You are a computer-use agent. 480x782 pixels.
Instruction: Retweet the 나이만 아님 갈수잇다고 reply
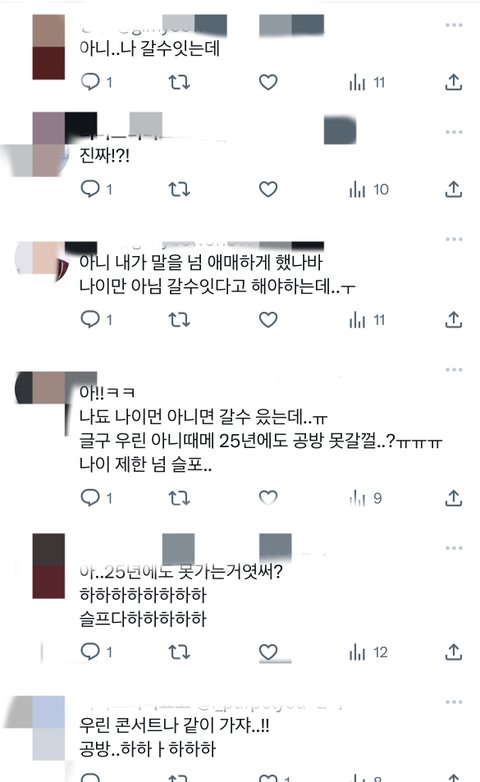(x=179, y=319)
